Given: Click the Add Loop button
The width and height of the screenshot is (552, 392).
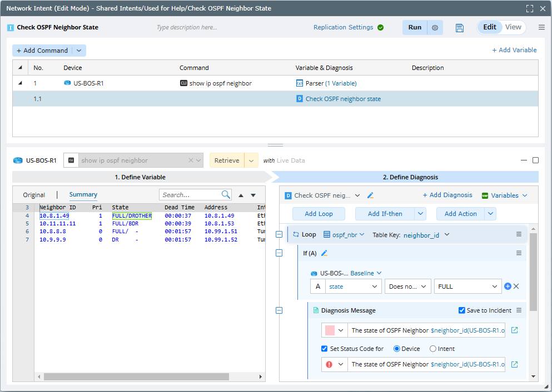Looking at the screenshot, I should coord(319,214).
